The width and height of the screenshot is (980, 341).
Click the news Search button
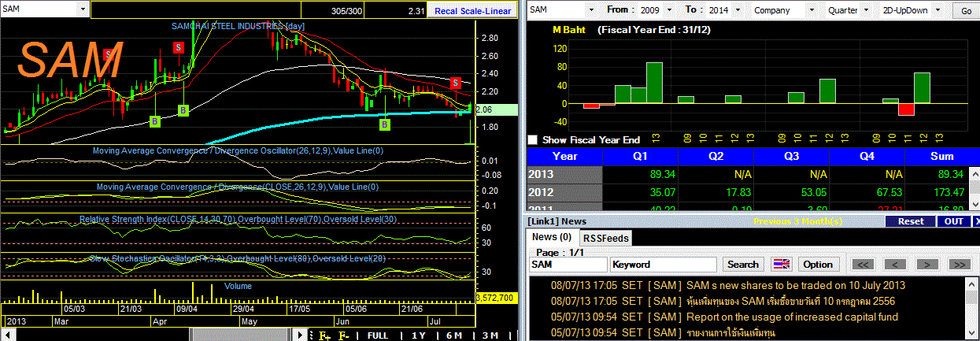click(742, 265)
